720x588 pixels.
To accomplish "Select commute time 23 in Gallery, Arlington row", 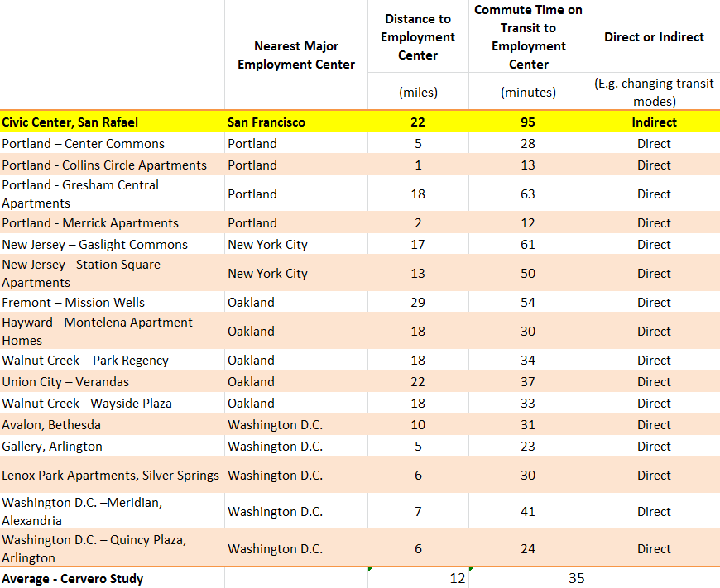I will (528, 447).
